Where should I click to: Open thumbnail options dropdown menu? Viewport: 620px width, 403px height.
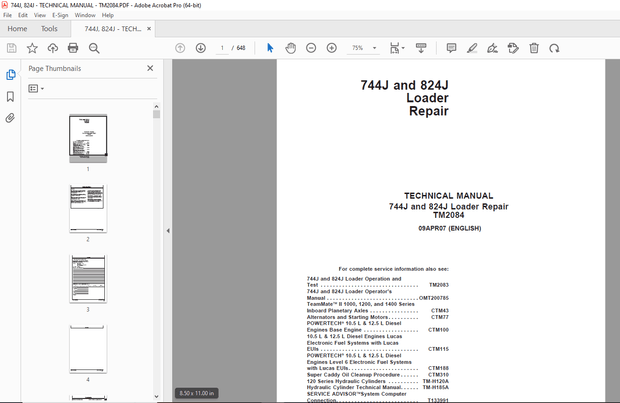tap(36, 89)
